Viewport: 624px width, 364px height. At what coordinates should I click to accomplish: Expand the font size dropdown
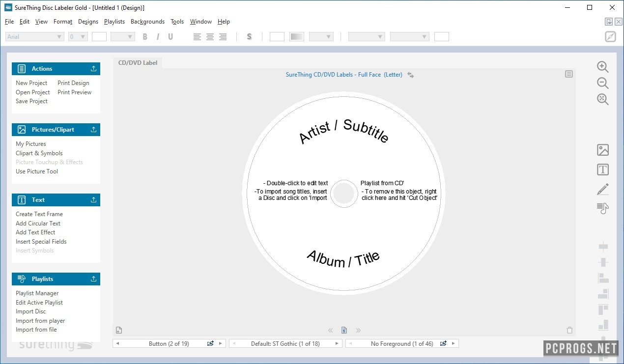78,36
